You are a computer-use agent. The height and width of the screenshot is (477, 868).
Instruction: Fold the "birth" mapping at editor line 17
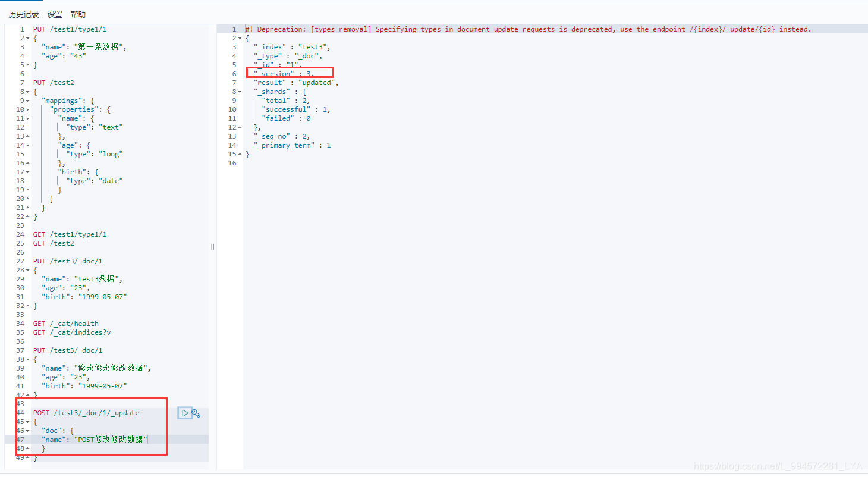point(28,172)
